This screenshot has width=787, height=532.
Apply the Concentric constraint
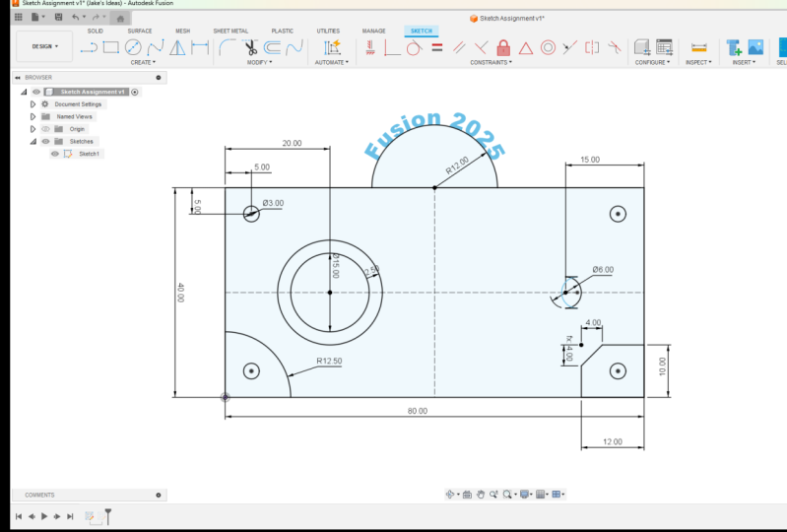(x=548, y=47)
